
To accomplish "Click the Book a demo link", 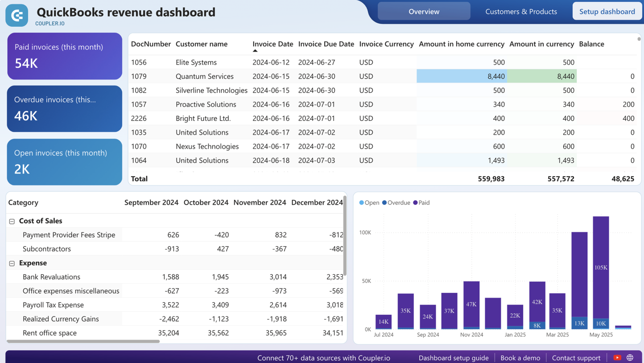I will pyautogui.click(x=520, y=357).
